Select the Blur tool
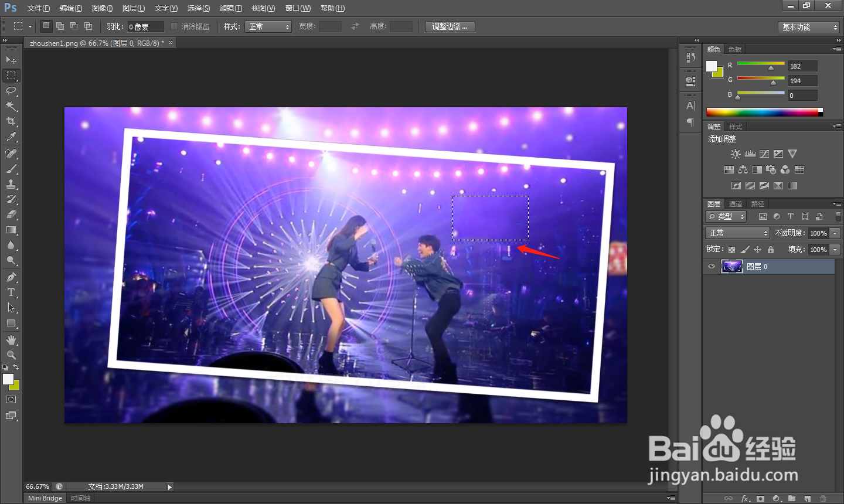 [x=11, y=245]
